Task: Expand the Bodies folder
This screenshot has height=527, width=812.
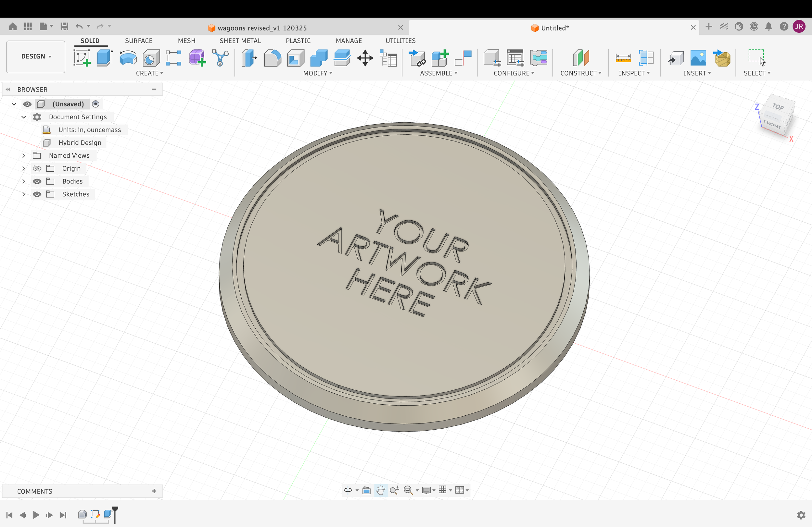Action: pos(23,181)
